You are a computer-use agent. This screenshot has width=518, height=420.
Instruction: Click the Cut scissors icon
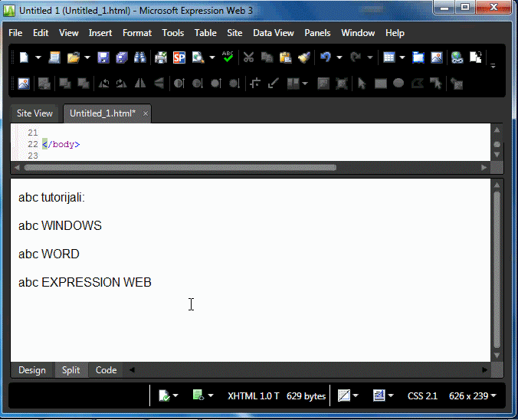coord(248,57)
